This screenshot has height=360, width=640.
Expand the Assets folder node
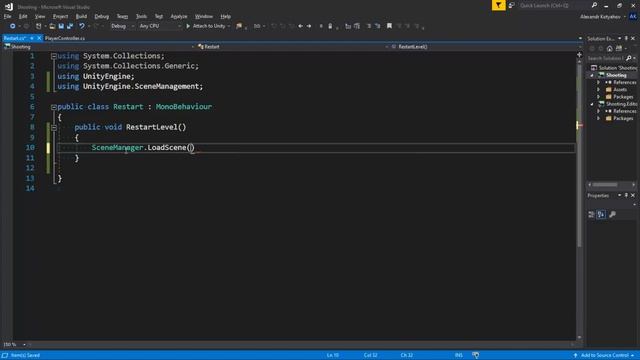coord(599,90)
